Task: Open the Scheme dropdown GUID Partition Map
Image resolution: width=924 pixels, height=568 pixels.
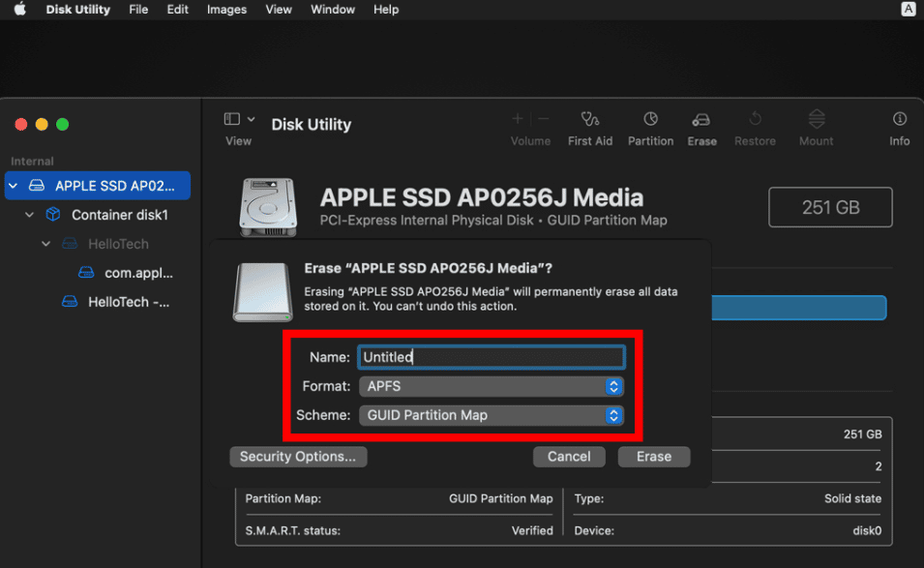Action: pyautogui.click(x=491, y=415)
